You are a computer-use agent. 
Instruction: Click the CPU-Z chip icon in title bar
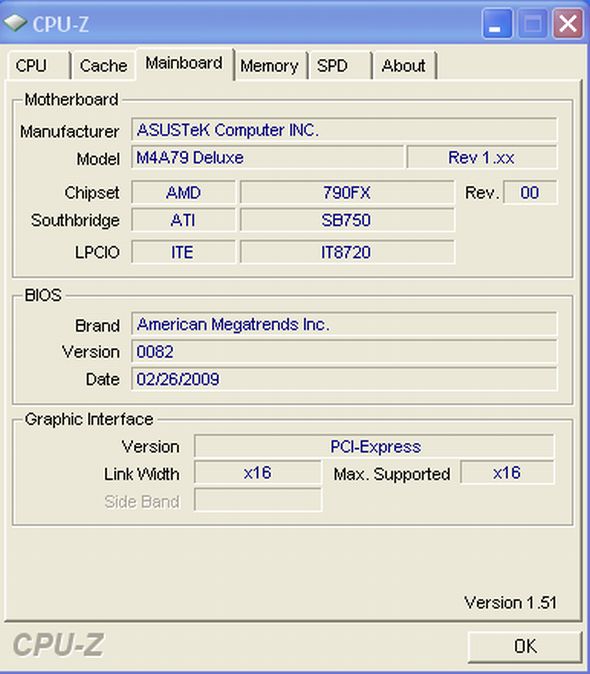pos(15,23)
